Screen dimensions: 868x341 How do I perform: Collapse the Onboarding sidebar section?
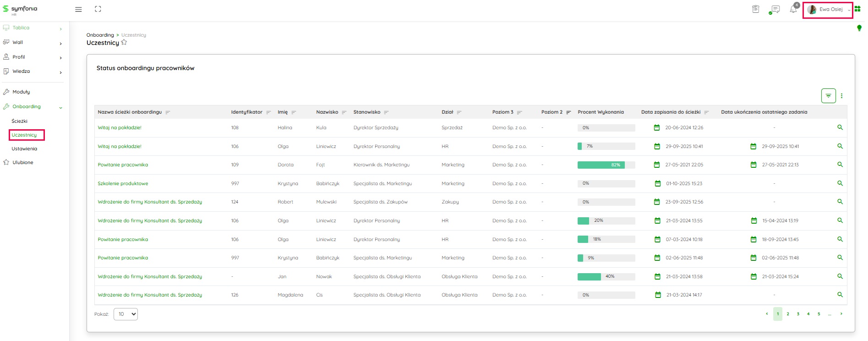60,107
